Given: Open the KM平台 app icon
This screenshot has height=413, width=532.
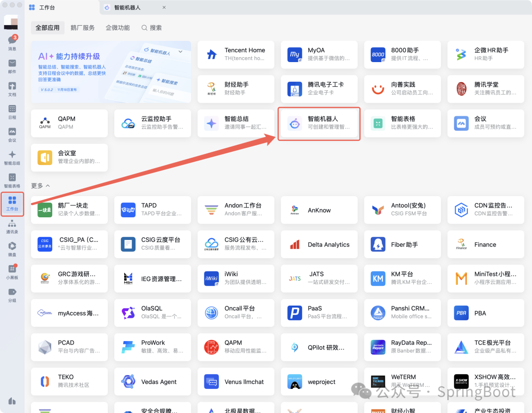Looking at the screenshot, I should click(x=378, y=278).
